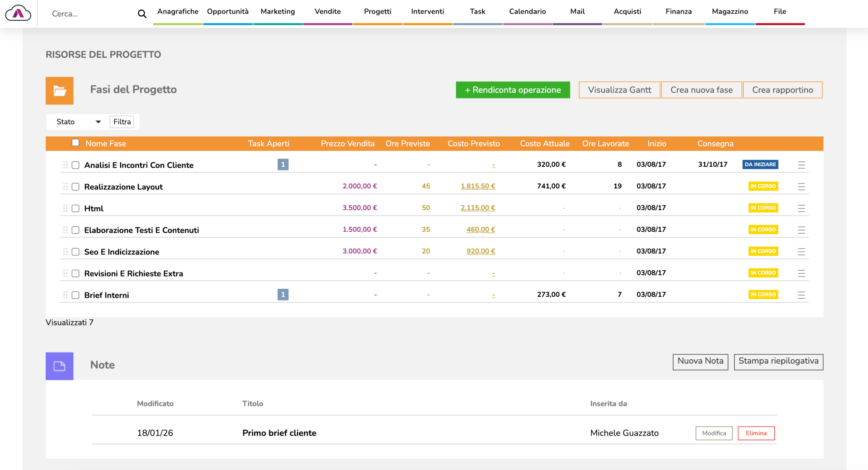Open row menu for Seo E Indicizzazione
The height and width of the screenshot is (470, 868).
tap(801, 252)
